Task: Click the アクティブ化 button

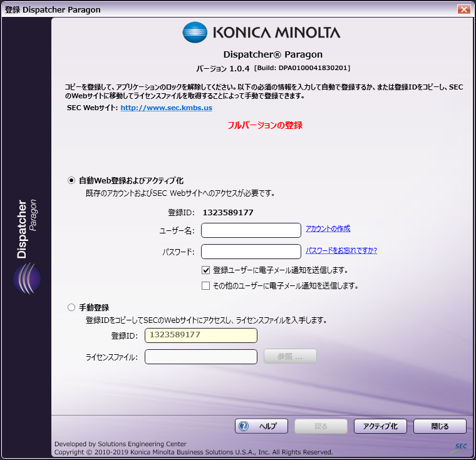Action: [x=380, y=426]
